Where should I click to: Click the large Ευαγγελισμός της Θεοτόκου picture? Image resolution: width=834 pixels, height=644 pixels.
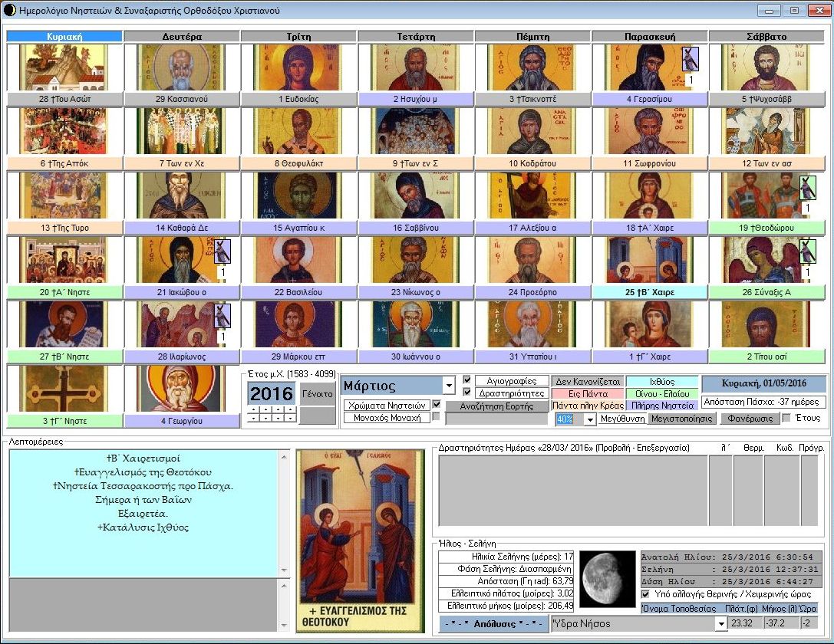pos(361,541)
